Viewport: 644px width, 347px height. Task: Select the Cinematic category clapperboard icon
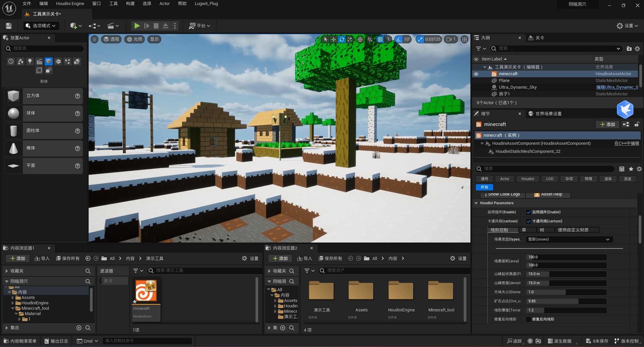tap(39, 61)
